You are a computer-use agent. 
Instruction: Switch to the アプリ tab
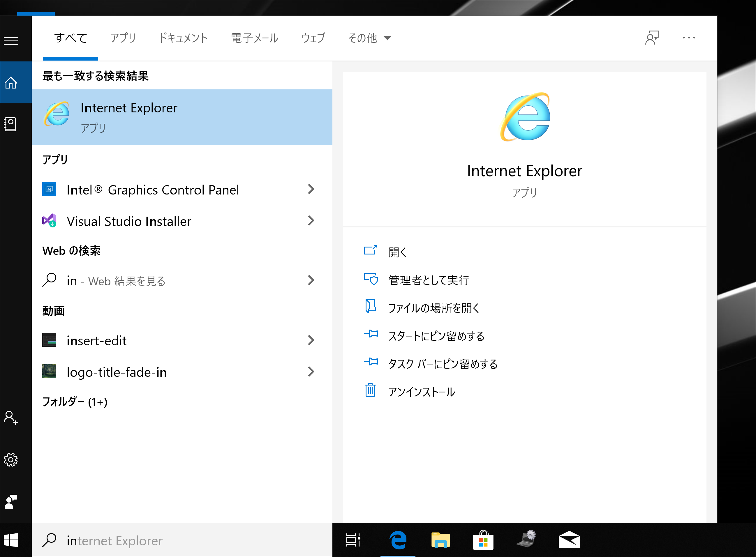click(123, 38)
